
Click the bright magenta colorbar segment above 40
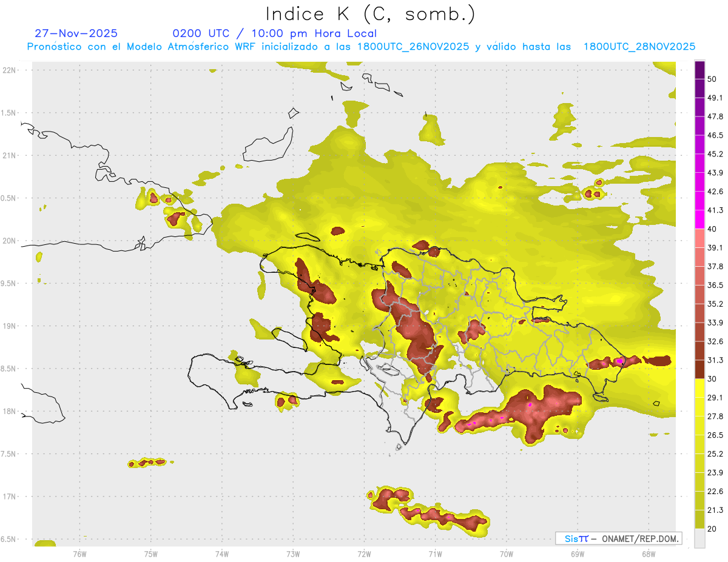[x=700, y=219]
